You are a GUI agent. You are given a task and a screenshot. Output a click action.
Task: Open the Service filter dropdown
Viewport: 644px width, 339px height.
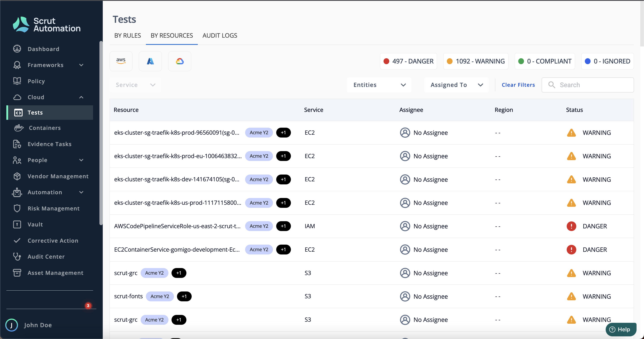click(135, 85)
